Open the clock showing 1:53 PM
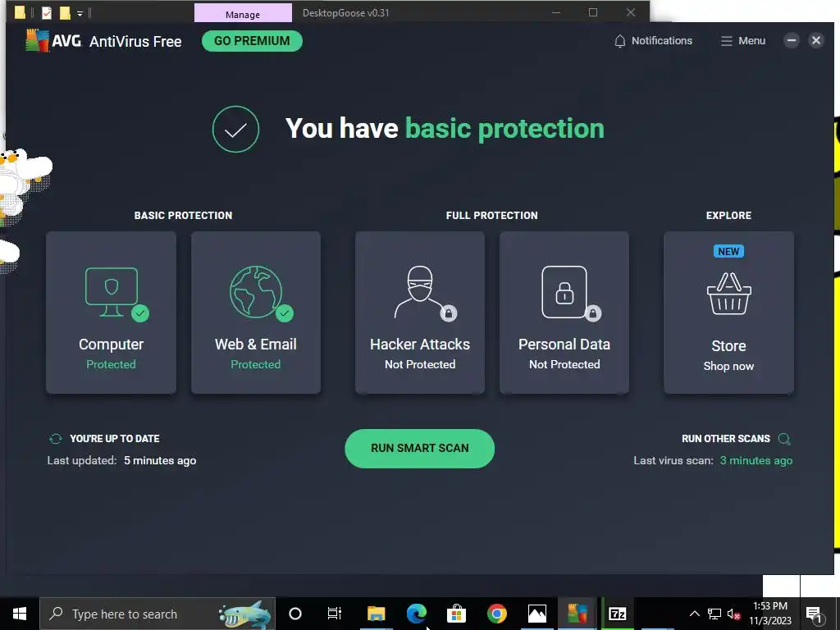 tap(769, 614)
